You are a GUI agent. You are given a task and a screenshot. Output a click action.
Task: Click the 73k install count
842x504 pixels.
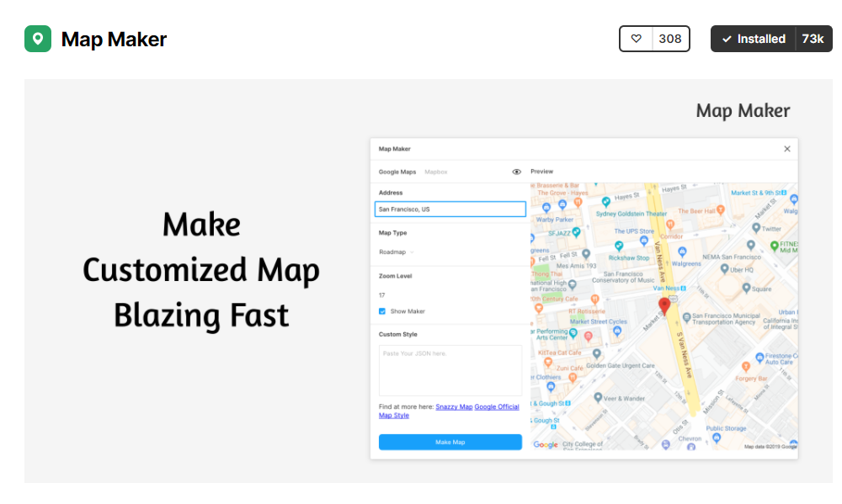tap(813, 39)
